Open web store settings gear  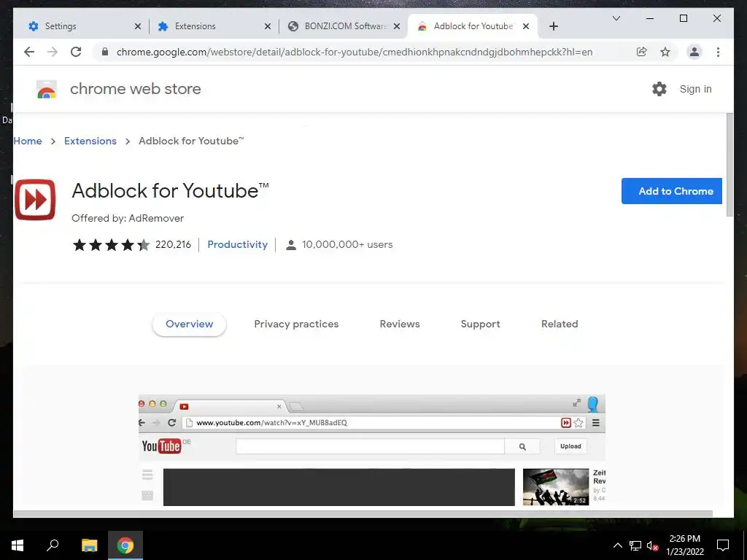[x=659, y=89]
